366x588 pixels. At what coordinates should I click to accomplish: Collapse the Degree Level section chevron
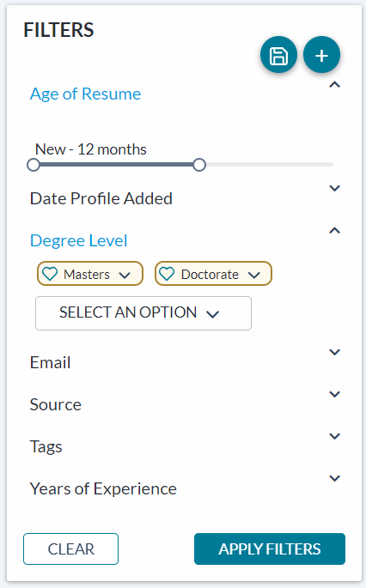coord(334,230)
